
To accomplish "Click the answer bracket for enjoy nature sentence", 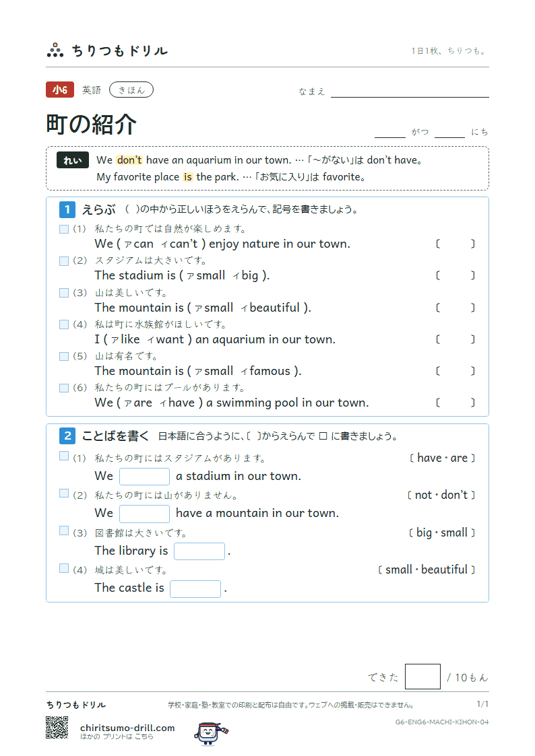I will point(455,244).
